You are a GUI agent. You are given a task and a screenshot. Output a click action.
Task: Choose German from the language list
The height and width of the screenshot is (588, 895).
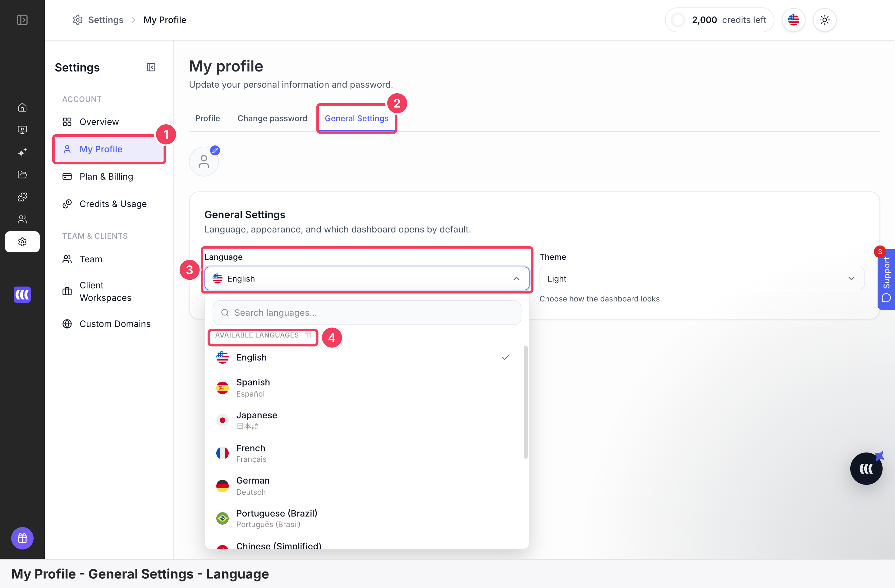point(364,486)
